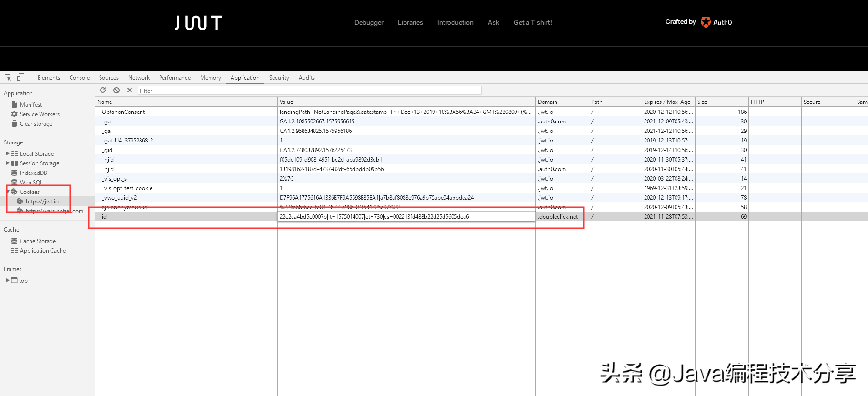Select the _vwo_uuid_v2 cookie row
868x396 pixels.
[x=482, y=197]
